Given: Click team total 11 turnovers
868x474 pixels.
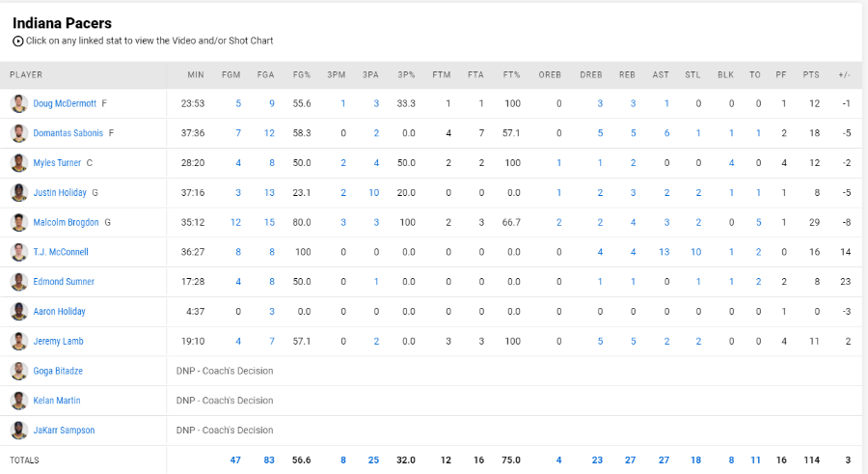Looking at the screenshot, I should (x=755, y=460).
